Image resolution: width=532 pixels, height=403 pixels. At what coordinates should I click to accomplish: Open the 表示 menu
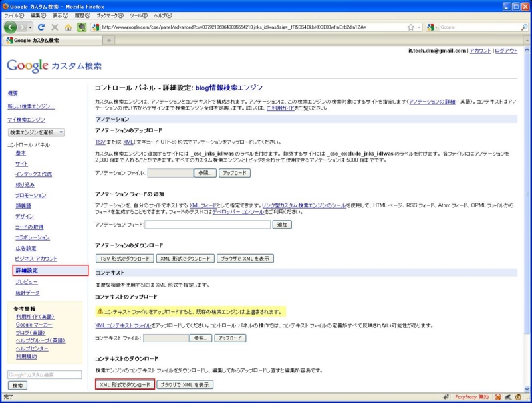coord(61,15)
